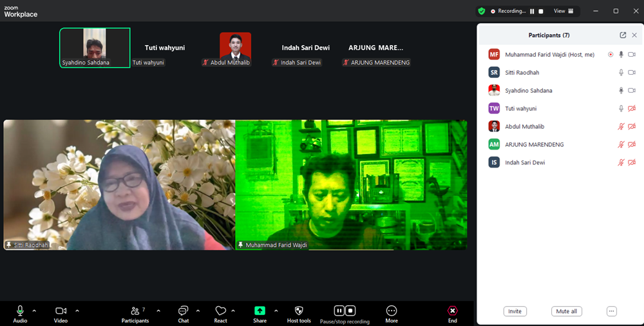The height and width of the screenshot is (326, 644).
Task: Close the Participants panel
Action: (x=634, y=35)
